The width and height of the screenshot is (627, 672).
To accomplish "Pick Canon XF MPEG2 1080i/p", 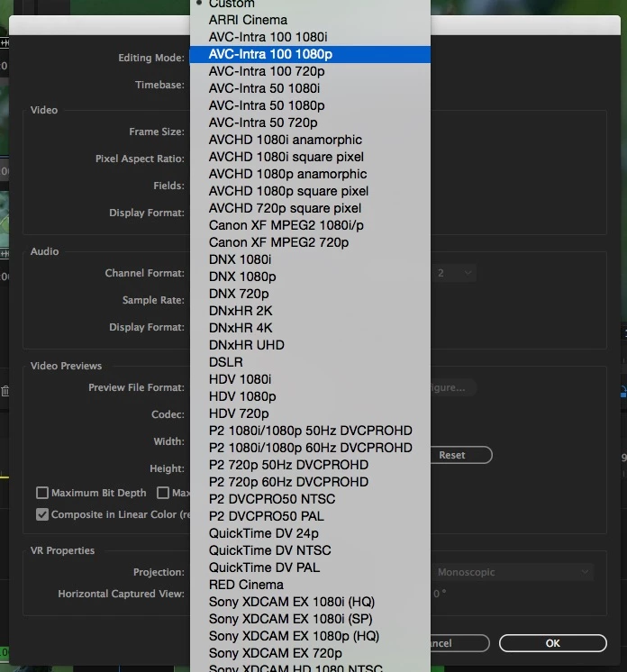I will (310, 225).
